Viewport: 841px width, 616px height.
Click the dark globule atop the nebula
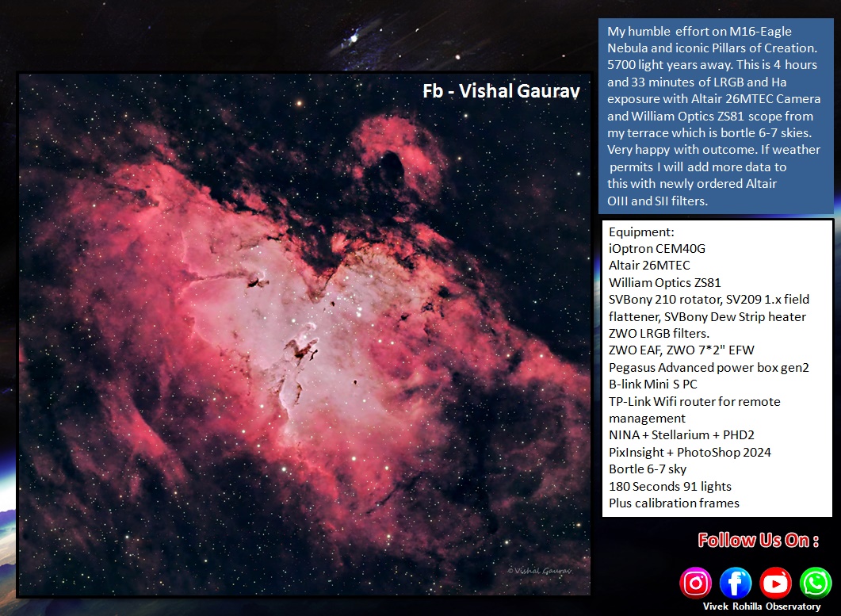click(390, 166)
